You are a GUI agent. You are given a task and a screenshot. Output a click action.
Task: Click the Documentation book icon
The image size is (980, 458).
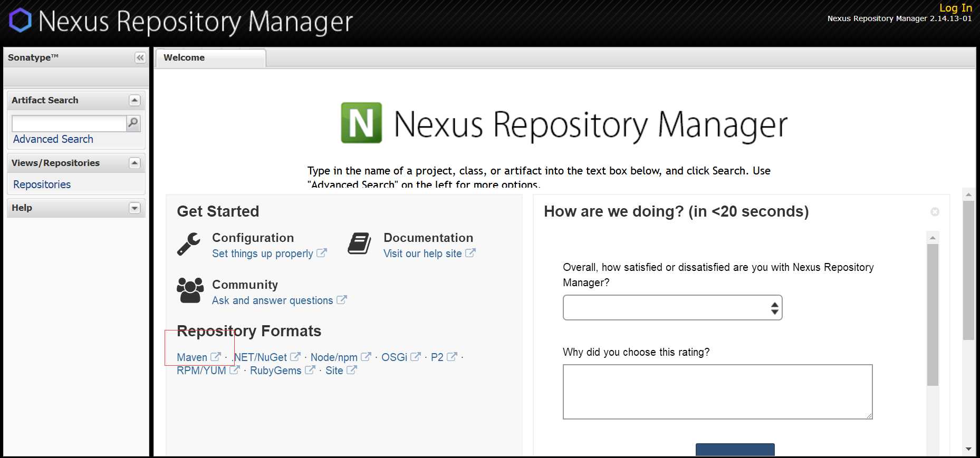click(x=360, y=243)
